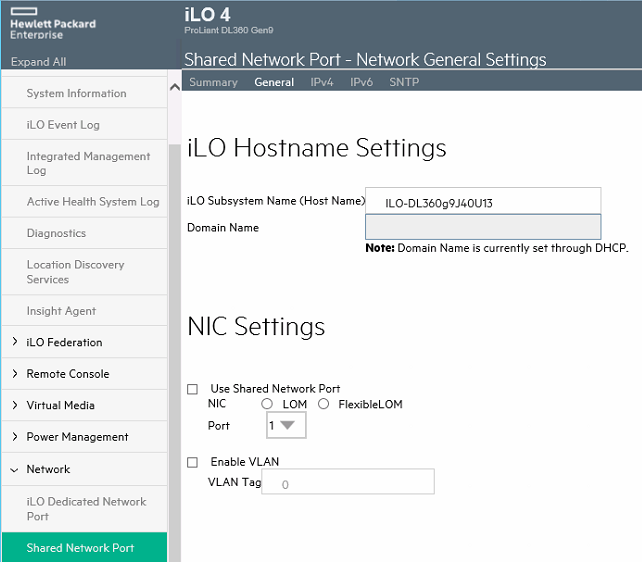Open iLO Dedicated Network Port
The height and width of the screenshot is (562, 642).
(84, 509)
